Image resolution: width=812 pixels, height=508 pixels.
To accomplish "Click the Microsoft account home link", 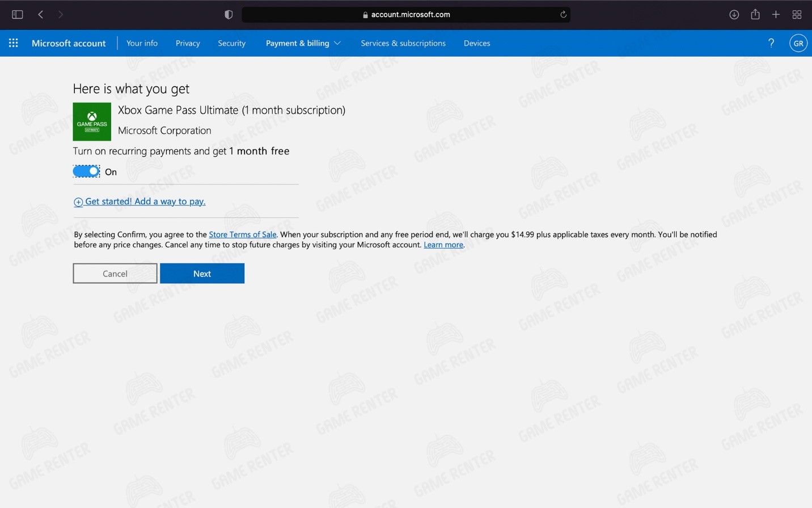I will [x=69, y=43].
